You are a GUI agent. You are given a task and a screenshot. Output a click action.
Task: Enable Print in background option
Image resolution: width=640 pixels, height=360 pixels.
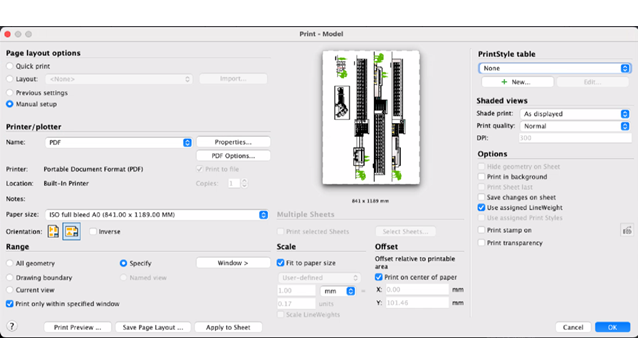[482, 177]
